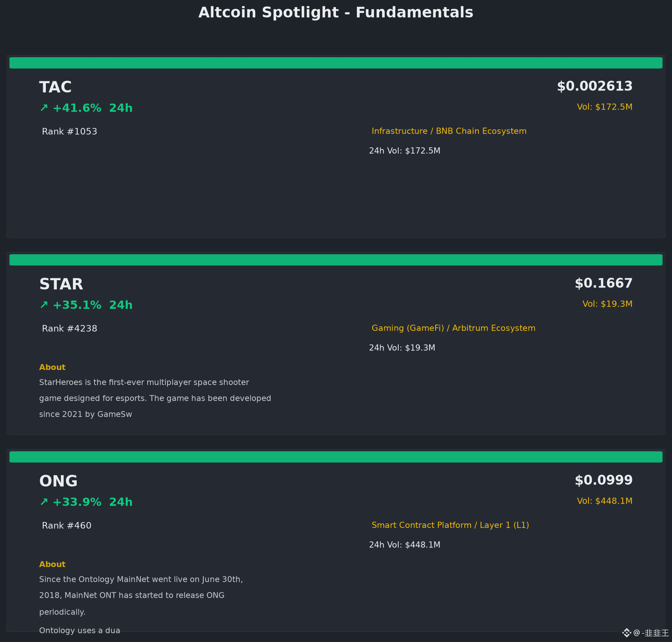Click the green bar above the TAC card
The image size is (672, 642).
click(336, 63)
